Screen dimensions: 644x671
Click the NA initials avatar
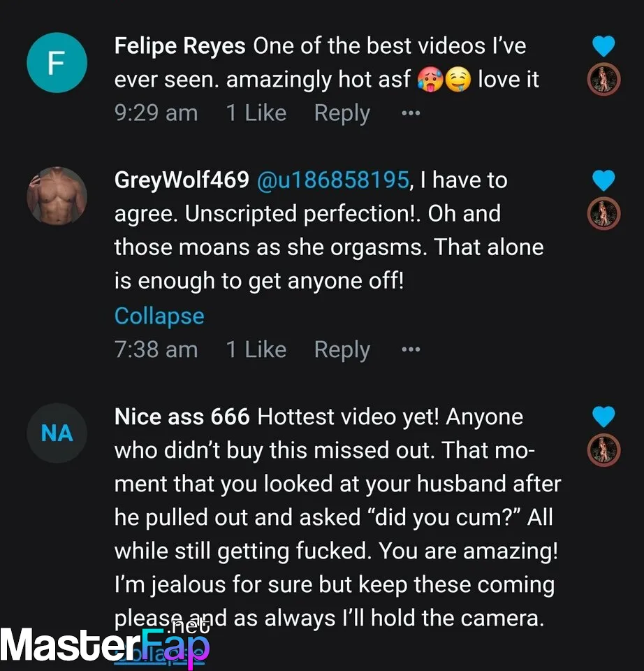[57, 433]
